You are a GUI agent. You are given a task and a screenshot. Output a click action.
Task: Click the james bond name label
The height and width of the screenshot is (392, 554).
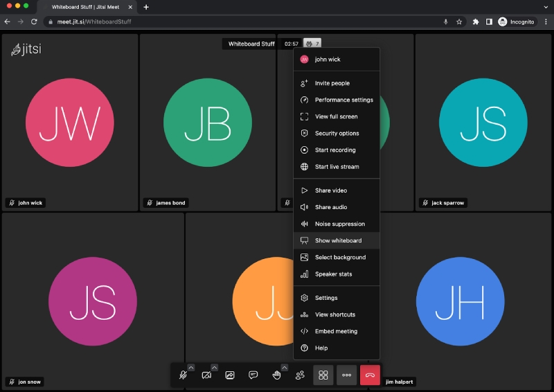tap(166, 202)
